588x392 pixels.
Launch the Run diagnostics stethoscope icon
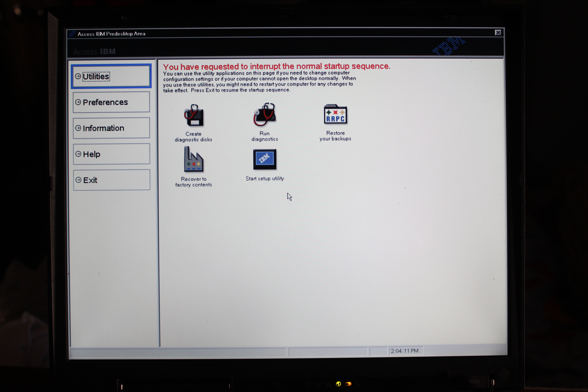[x=265, y=115]
